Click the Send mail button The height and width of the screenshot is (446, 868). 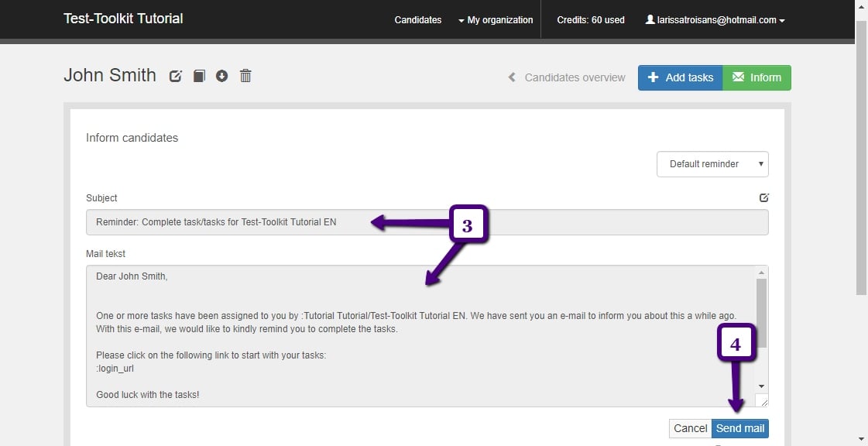point(740,428)
